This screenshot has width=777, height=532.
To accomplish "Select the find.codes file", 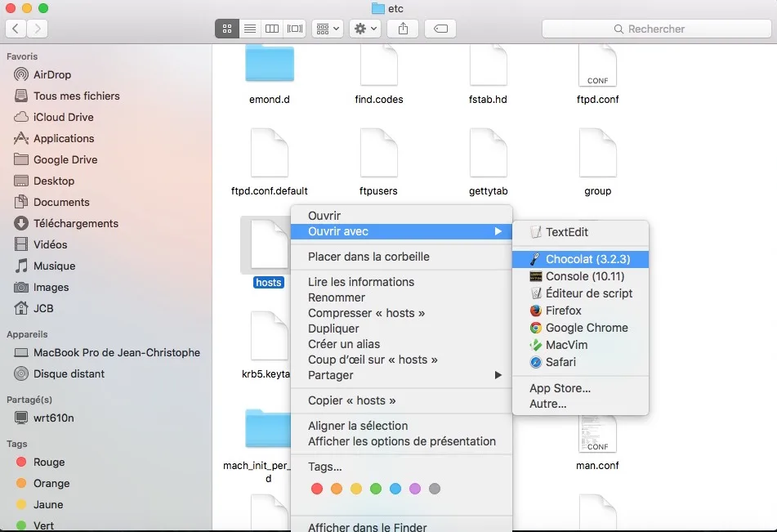I will point(379,74).
